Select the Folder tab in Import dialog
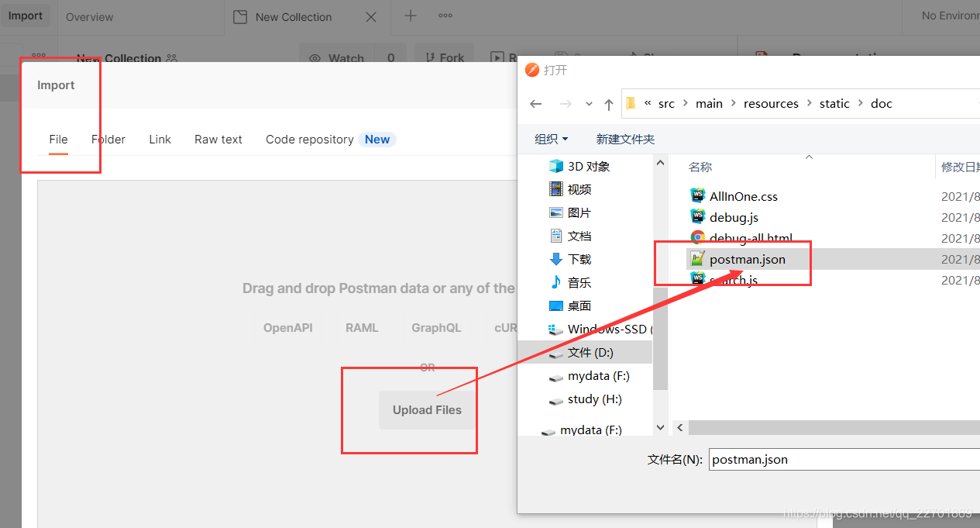The width and height of the screenshot is (980, 528). [108, 140]
